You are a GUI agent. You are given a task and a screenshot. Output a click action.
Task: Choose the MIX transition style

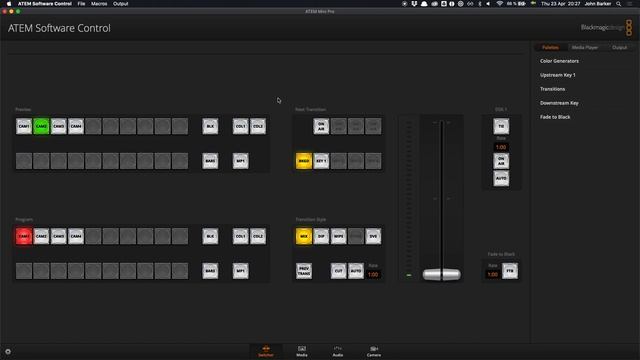[x=304, y=236]
